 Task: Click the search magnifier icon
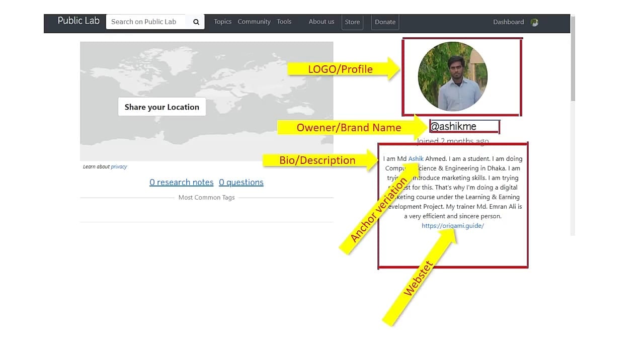(196, 22)
